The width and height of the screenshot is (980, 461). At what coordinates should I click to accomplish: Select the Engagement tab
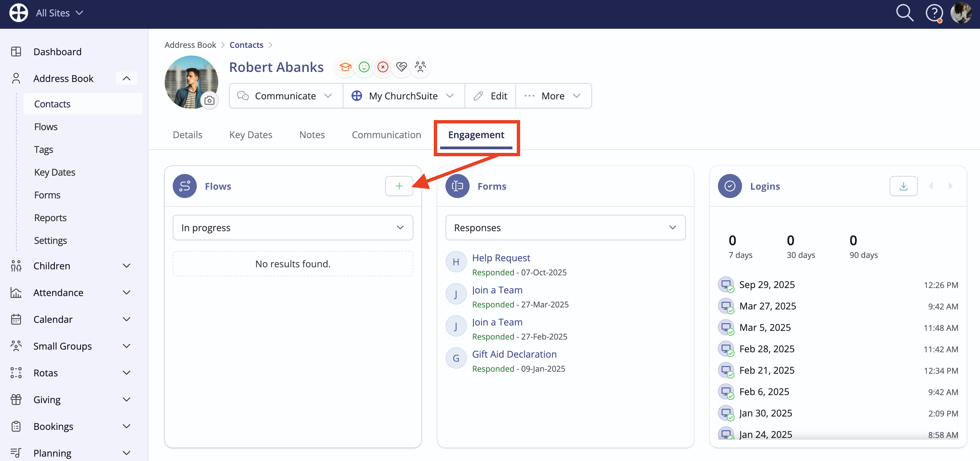(476, 134)
